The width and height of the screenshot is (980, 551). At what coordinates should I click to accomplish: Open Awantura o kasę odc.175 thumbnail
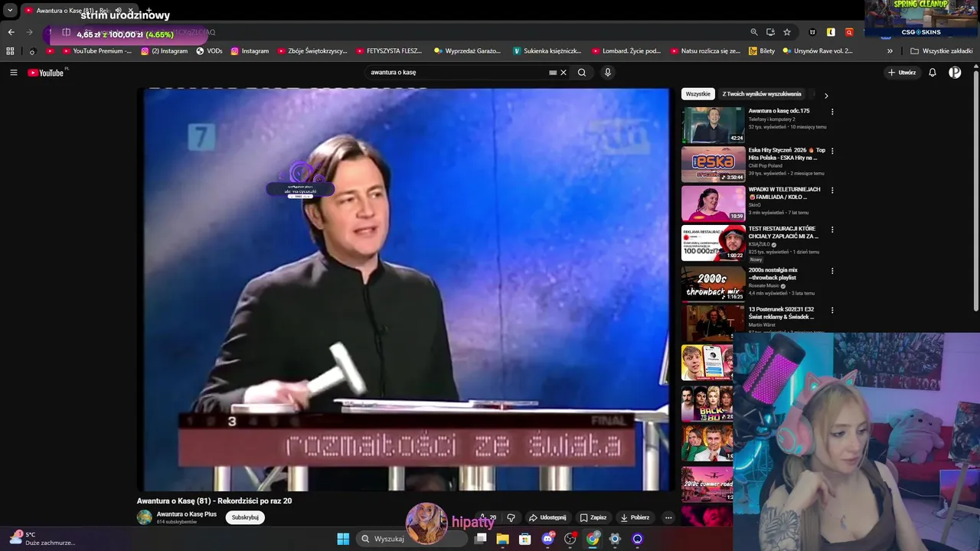click(x=713, y=125)
